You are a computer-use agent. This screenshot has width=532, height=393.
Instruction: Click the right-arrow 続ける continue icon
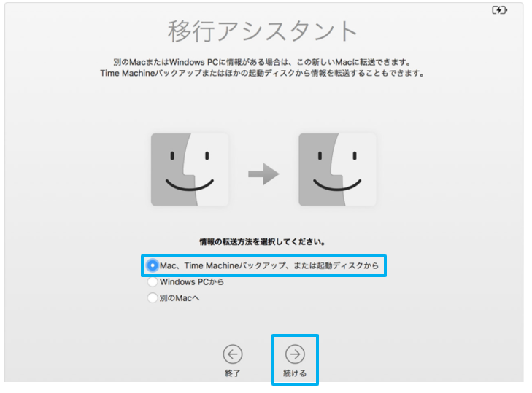coord(295,354)
